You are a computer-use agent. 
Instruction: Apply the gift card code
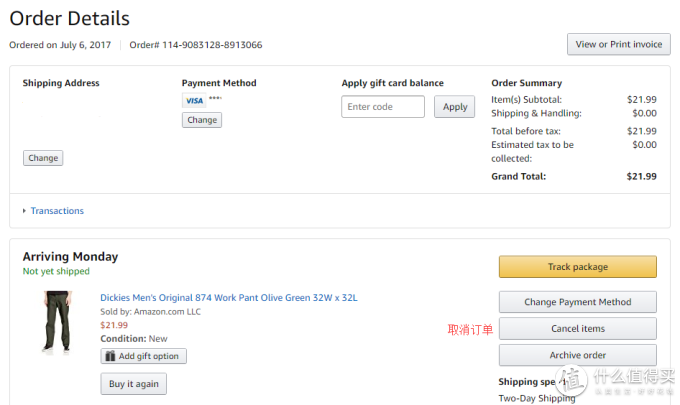click(x=454, y=107)
